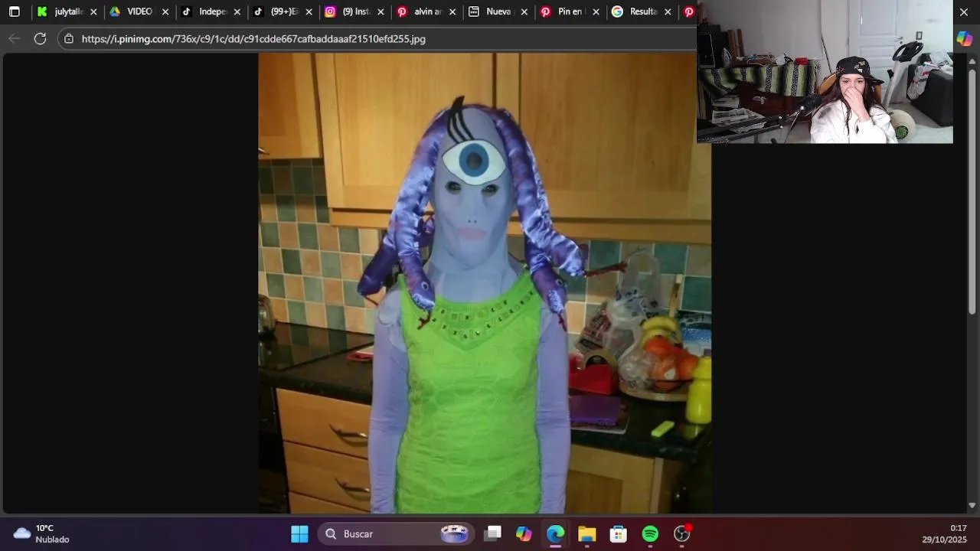Click the costume image in viewer

pyautogui.click(x=485, y=282)
